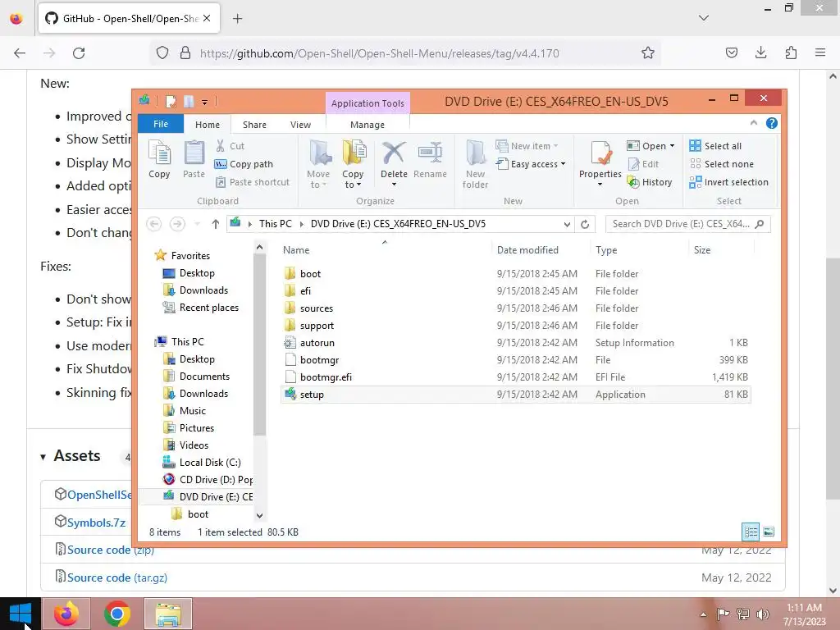Open the Symbols.7z asset link
Viewport: 840px width, 630px height.
pos(97,523)
